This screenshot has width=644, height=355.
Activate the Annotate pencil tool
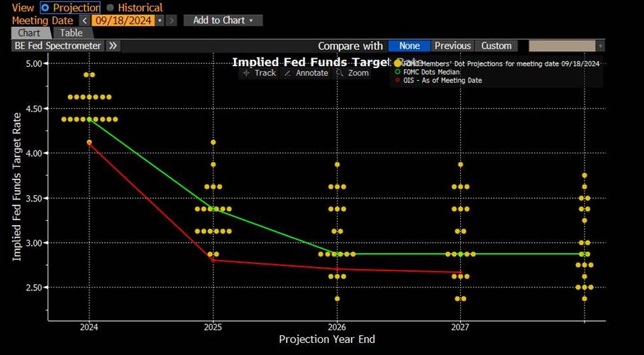click(306, 73)
